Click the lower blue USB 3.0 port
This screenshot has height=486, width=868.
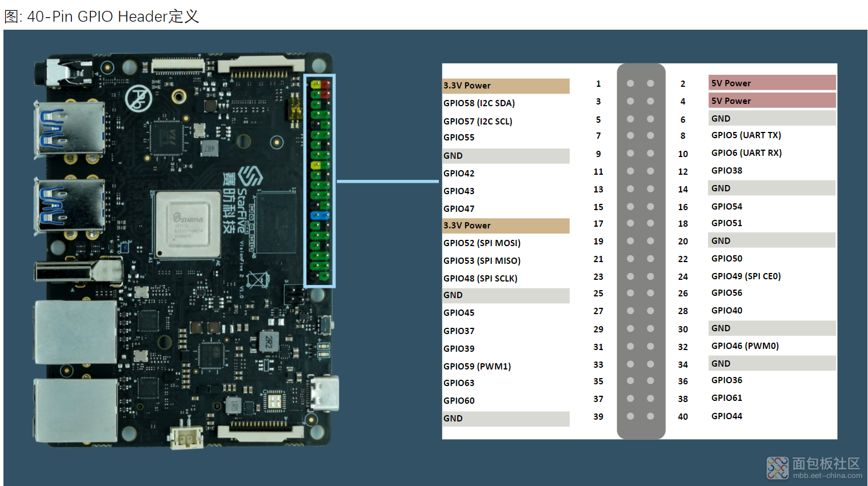pyautogui.click(x=69, y=205)
